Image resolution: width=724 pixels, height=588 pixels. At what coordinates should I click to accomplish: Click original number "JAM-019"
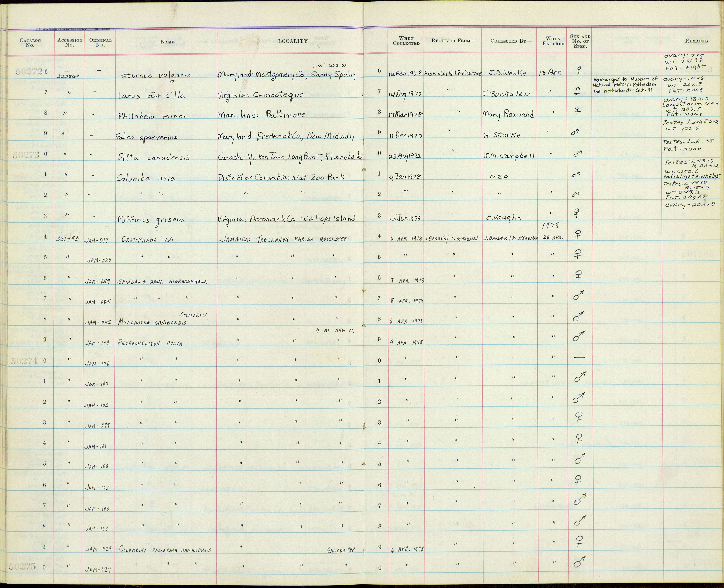tap(97, 240)
